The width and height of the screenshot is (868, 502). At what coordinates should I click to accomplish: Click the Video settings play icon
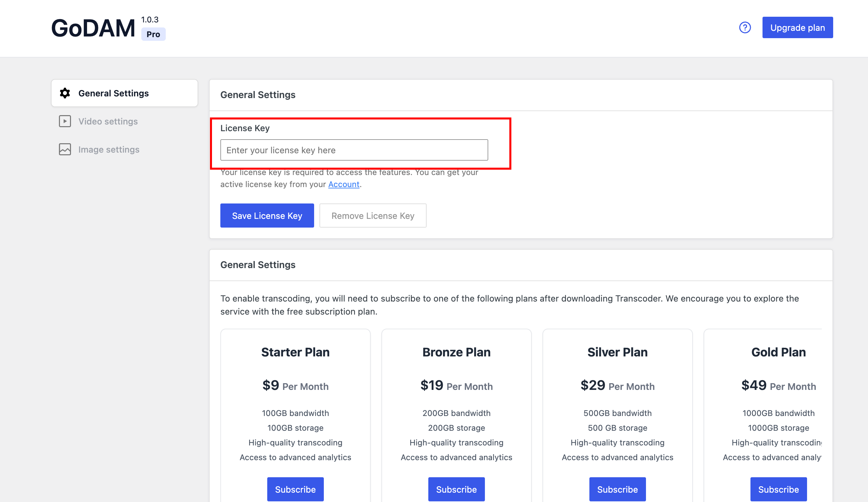[x=65, y=121]
